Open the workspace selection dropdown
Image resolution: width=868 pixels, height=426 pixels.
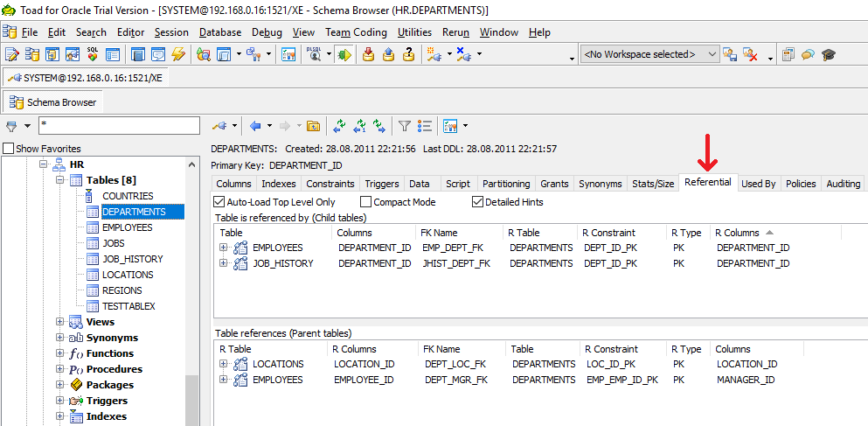tap(711, 54)
